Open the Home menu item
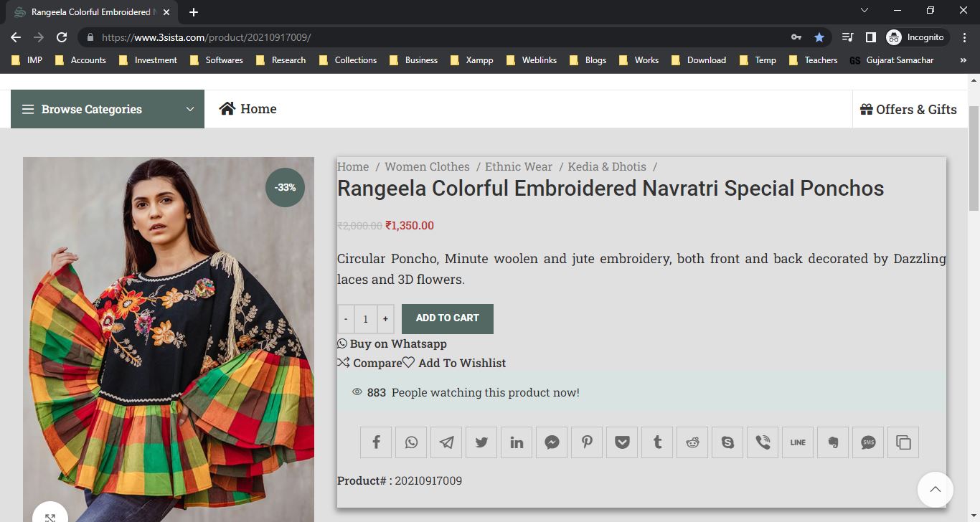 point(248,109)
